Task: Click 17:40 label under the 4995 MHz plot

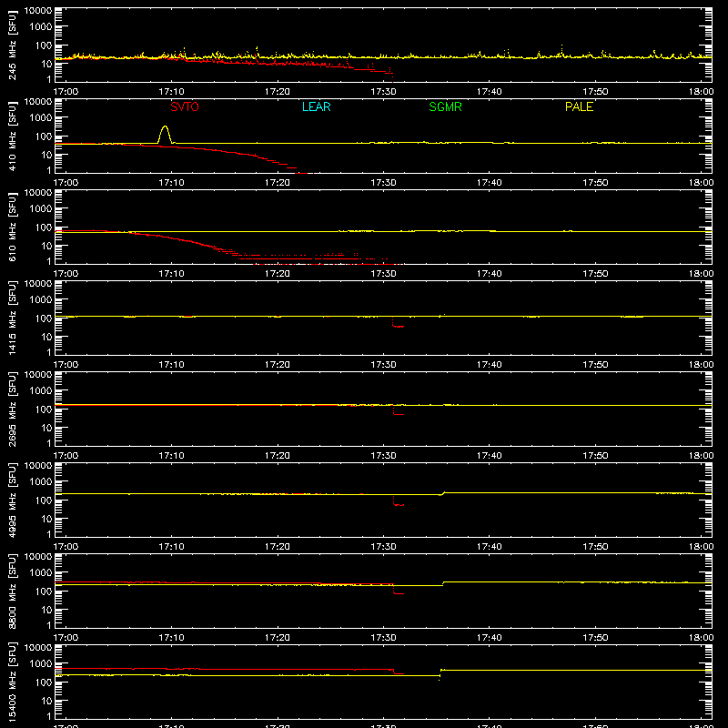Action: pos(490,547)
